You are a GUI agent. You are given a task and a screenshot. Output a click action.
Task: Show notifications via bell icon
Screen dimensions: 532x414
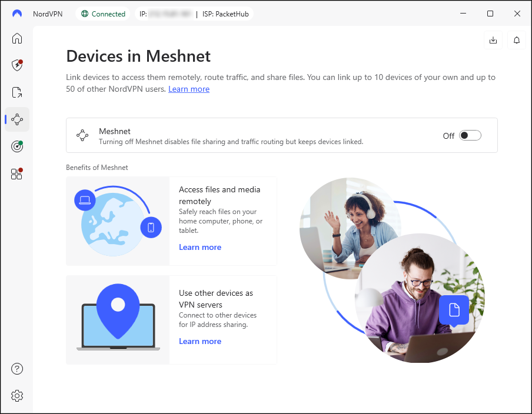(517, 40)
